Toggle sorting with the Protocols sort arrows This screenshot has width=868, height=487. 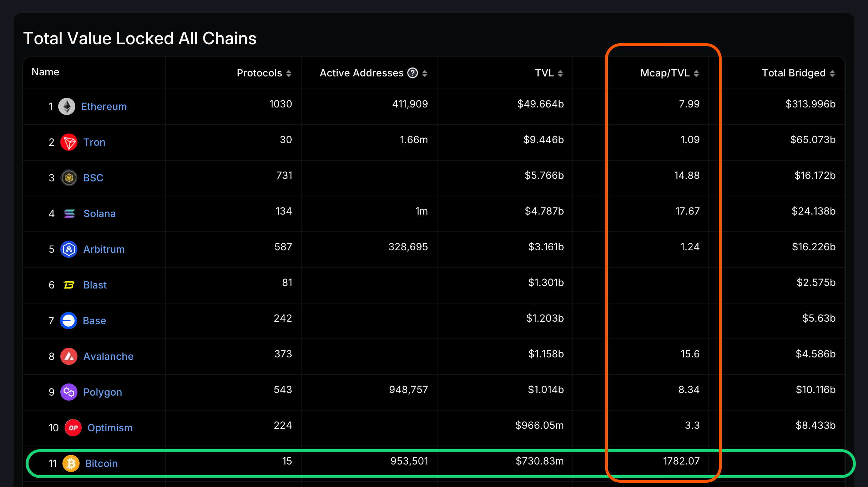click(x=289, y=73)
